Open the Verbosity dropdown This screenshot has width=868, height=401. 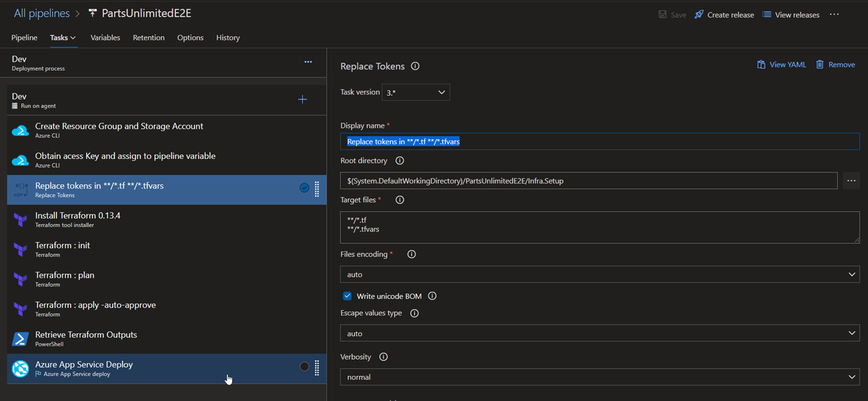(600, 377)
